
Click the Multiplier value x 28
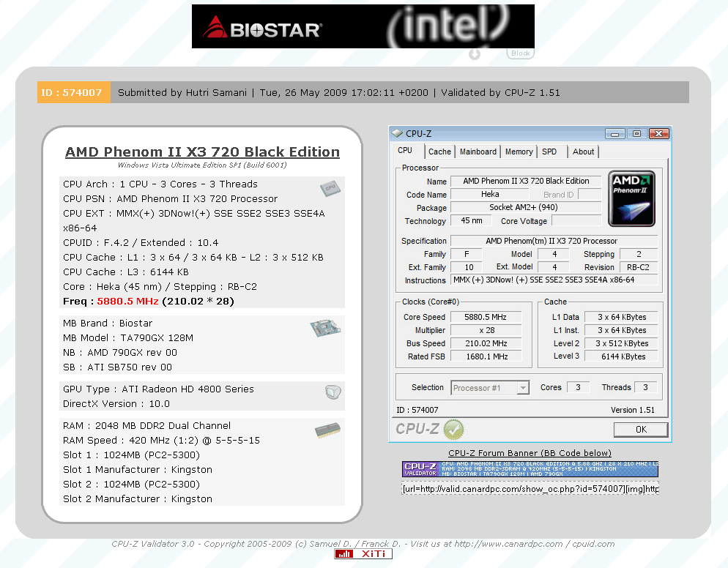[486, 330]
